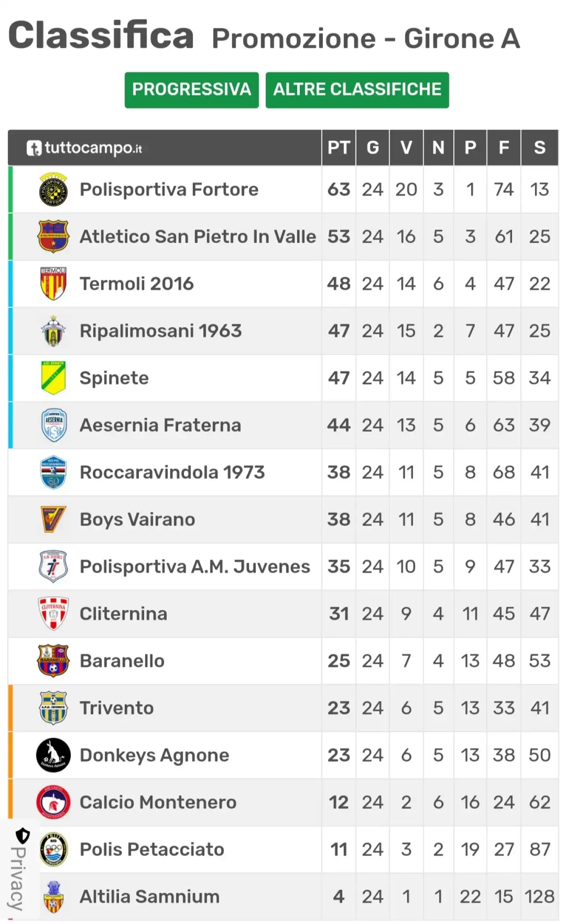Click the Calcio Montenero round crest

53,802
